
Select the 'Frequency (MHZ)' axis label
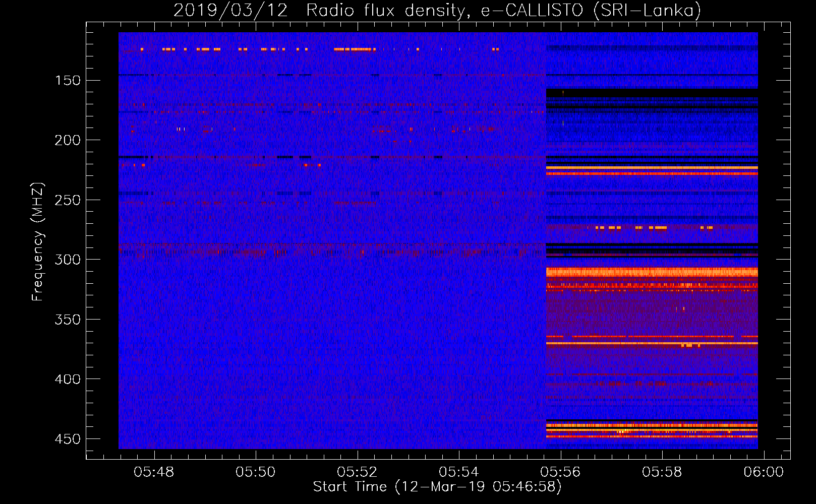click(38, 241)
